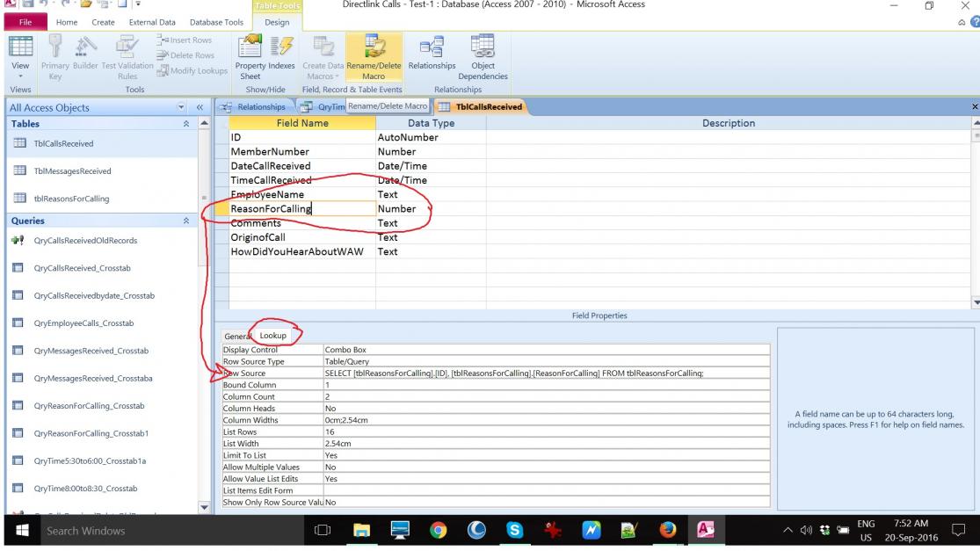This screenshot has width=980, height=551.
Task: Open Skype from the taskbar
Action: click(514, 531)
